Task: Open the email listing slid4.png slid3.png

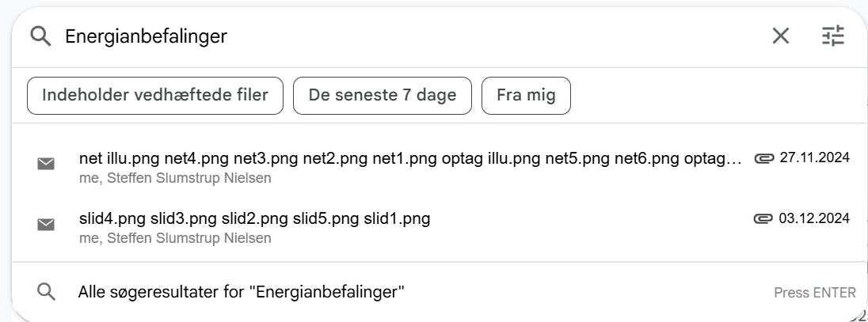Action: pos(255,218)
